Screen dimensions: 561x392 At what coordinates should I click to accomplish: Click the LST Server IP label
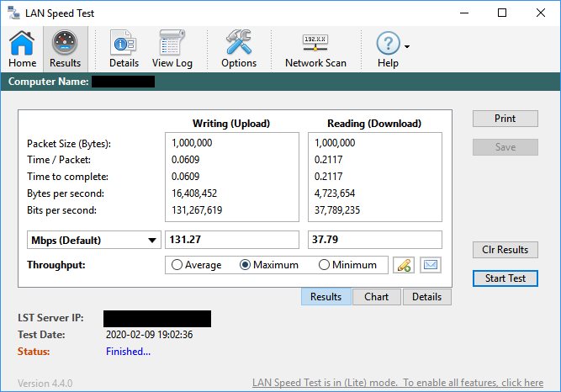tap(50, 318)
